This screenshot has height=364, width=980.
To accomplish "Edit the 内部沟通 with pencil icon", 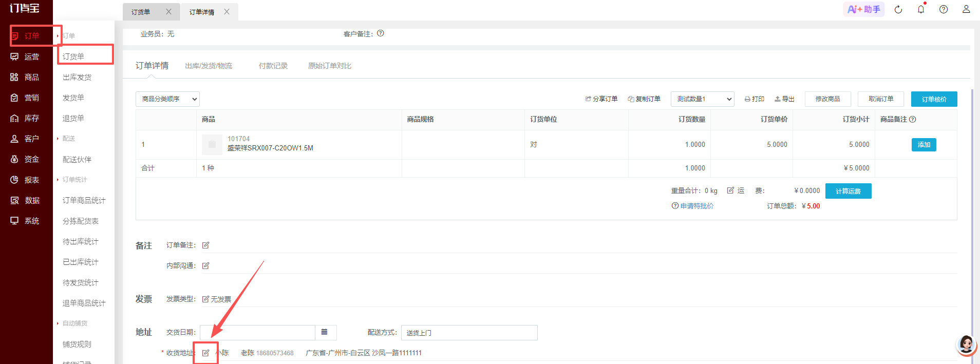I will pyautogui.click(x=205, y=265).
